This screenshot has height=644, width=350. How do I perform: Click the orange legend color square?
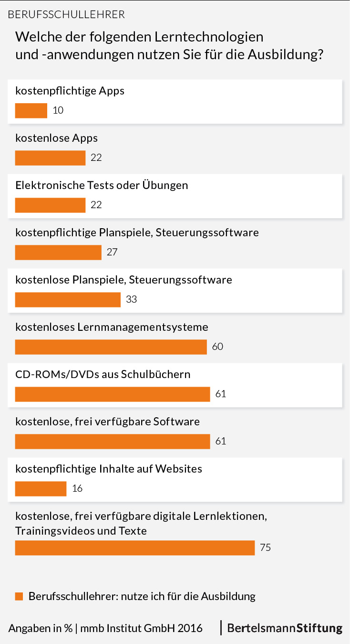point(19,596)
